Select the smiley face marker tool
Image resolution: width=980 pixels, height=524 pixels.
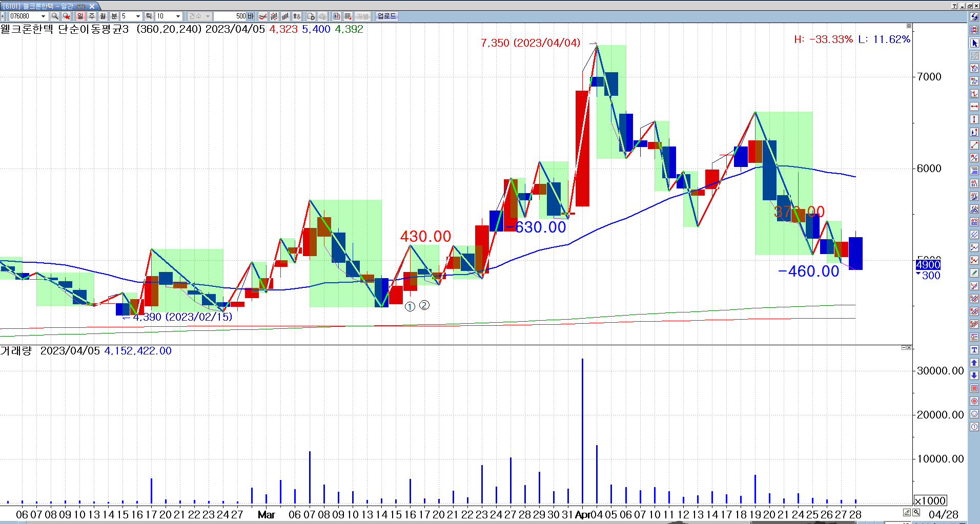974,414
